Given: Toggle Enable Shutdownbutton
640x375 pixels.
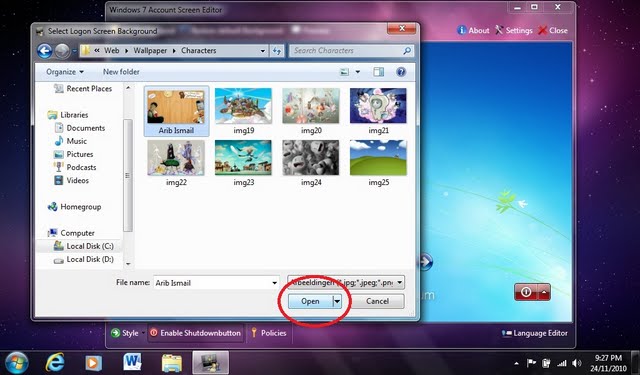Looking at the screenshot, I should point(196,333).
